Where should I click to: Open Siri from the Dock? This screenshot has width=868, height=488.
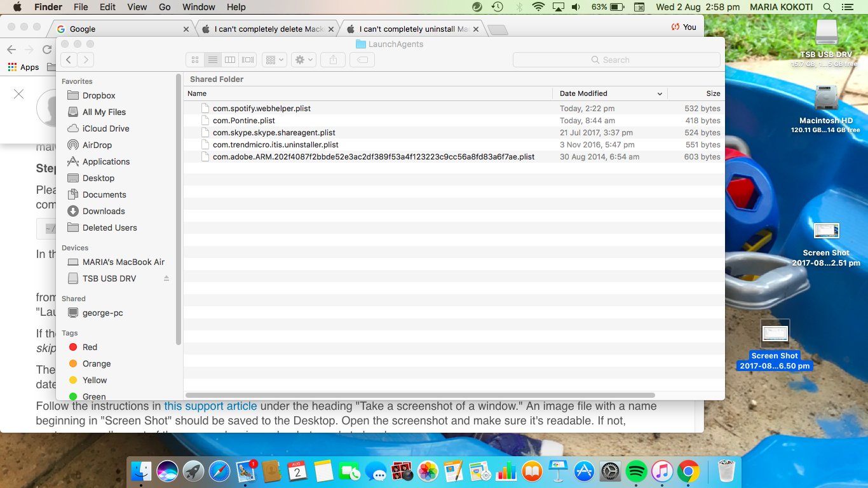click(x=167, y=471)
